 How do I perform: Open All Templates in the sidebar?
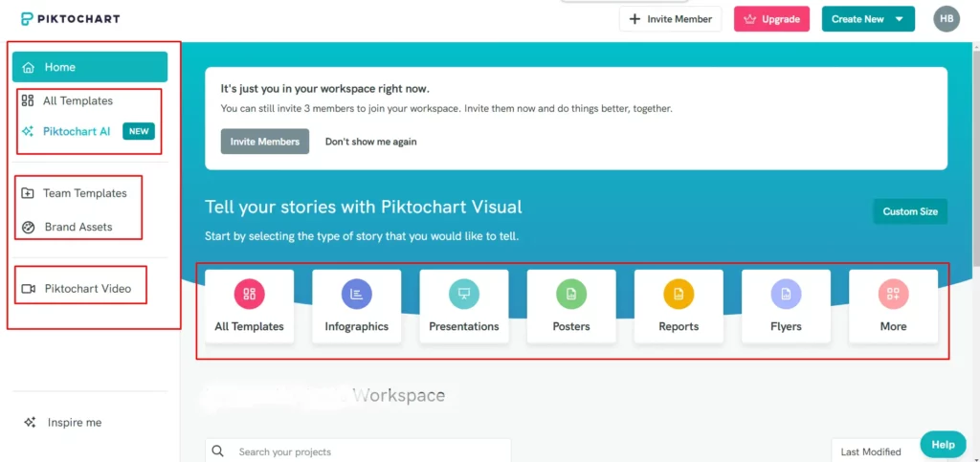coord(78,100)
